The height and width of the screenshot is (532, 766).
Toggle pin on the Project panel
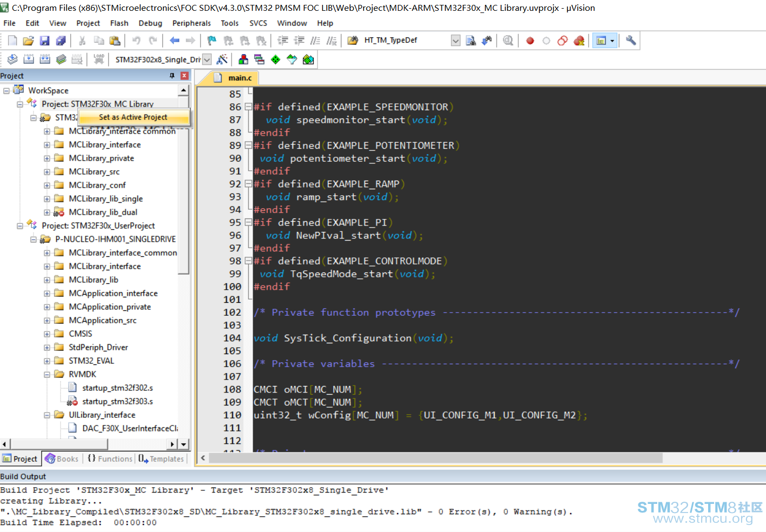coord(173,76)
